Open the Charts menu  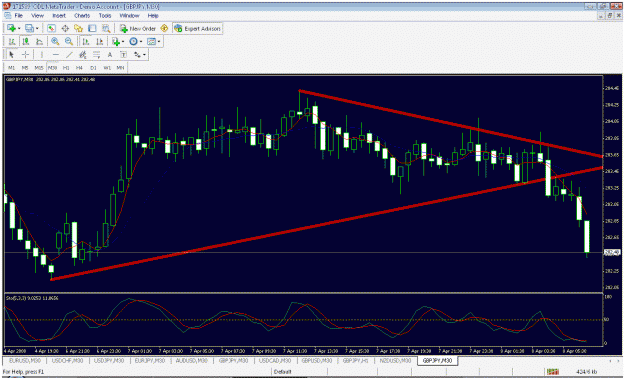[x=82, y=16]
